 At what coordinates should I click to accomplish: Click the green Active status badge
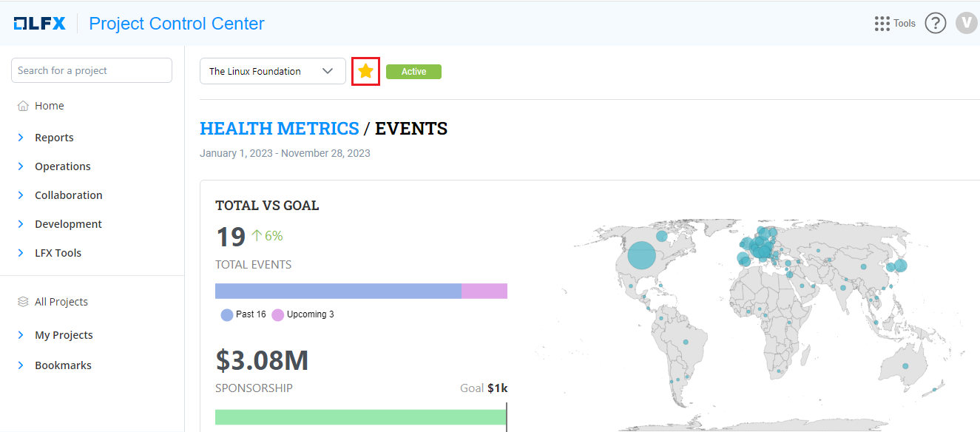(413, 72)
